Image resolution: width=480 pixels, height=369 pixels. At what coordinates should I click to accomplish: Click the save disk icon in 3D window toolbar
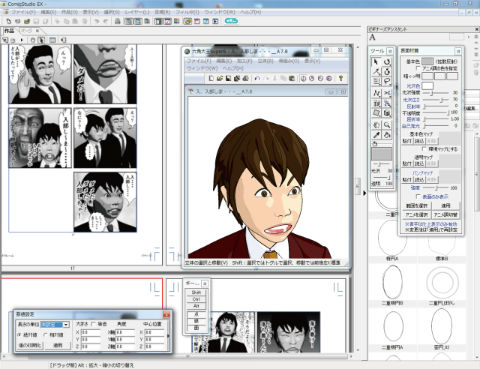(228, 78)
